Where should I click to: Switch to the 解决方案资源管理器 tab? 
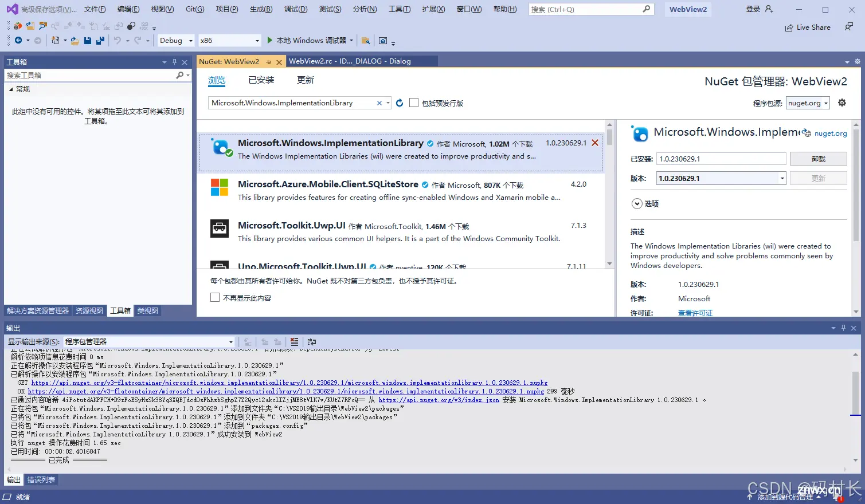[38, 311]
